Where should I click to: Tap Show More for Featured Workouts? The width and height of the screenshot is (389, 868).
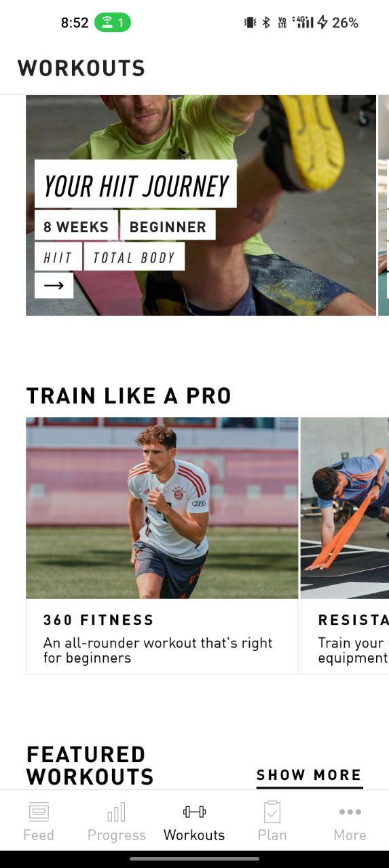309,775
